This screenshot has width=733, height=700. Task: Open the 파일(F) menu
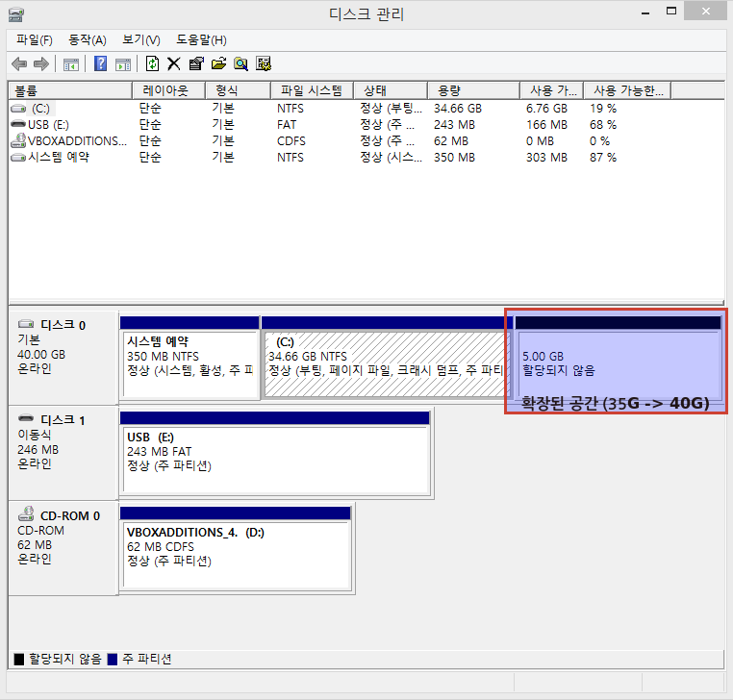pos(34,40)
